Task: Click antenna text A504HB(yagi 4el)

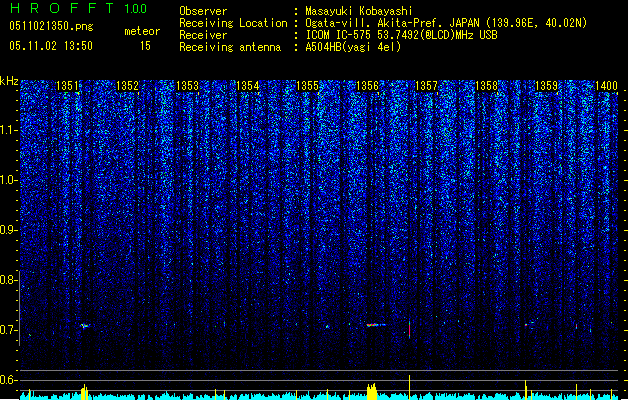Action: 353,47
